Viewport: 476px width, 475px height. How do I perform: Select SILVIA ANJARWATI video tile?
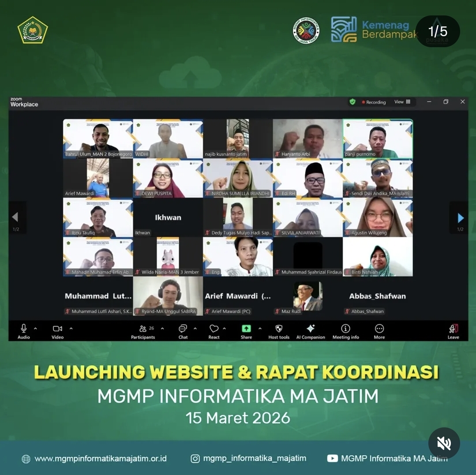[x=307, y=217]
